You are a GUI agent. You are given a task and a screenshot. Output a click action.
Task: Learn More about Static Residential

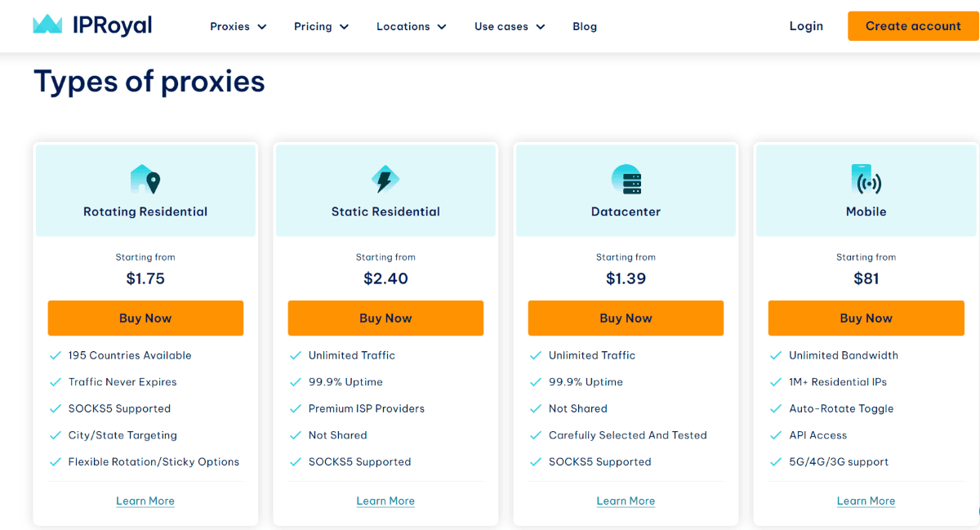coord(385,501)
